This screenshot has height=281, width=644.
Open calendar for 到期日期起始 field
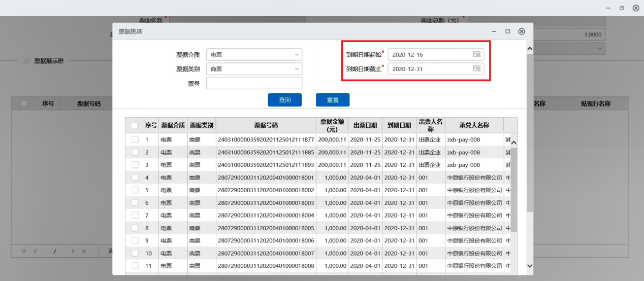coord(477,54)
